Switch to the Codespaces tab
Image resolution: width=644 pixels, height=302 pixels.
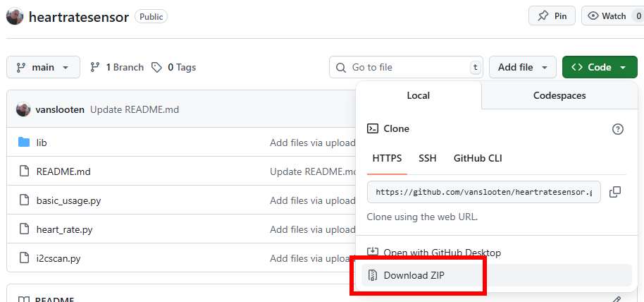click(x=559, y=95)
